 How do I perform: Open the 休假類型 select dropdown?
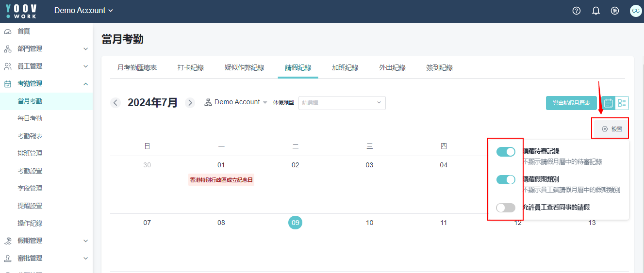[342, 103]
